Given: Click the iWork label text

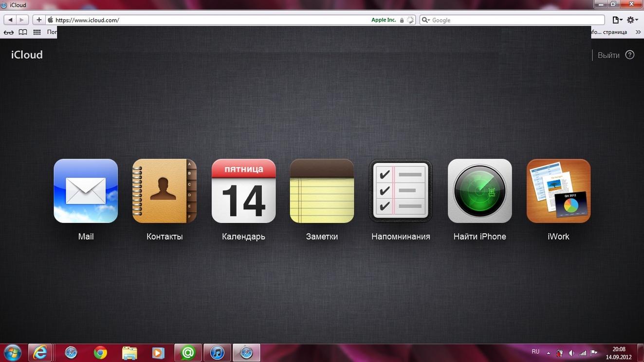Looking at the screenshot, I should click(x=558, y=236).
